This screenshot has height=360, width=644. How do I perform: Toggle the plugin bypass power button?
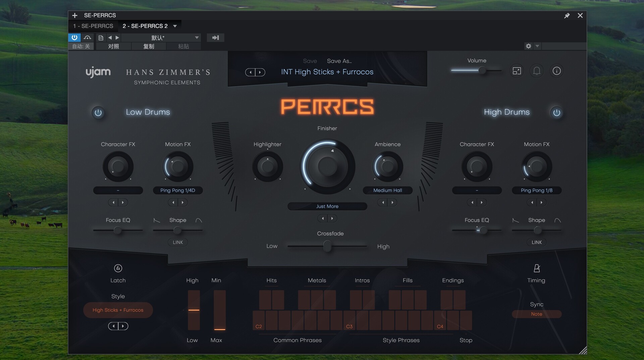pyautogui.click(x=74, y=38)
